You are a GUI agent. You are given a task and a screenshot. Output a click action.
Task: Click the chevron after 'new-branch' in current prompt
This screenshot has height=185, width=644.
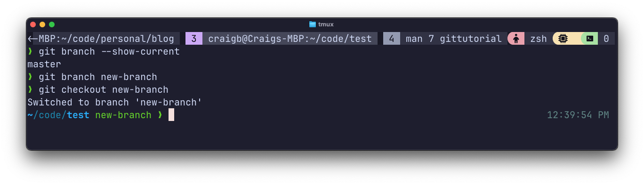click(160, 115)
